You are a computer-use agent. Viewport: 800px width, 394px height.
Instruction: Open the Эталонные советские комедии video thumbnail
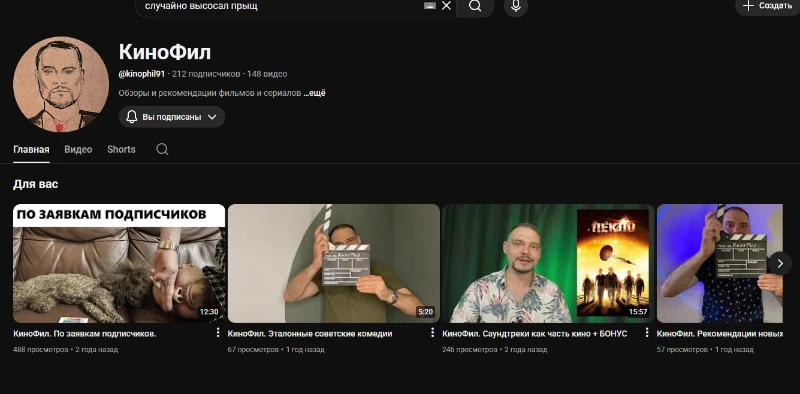(334, 263)
